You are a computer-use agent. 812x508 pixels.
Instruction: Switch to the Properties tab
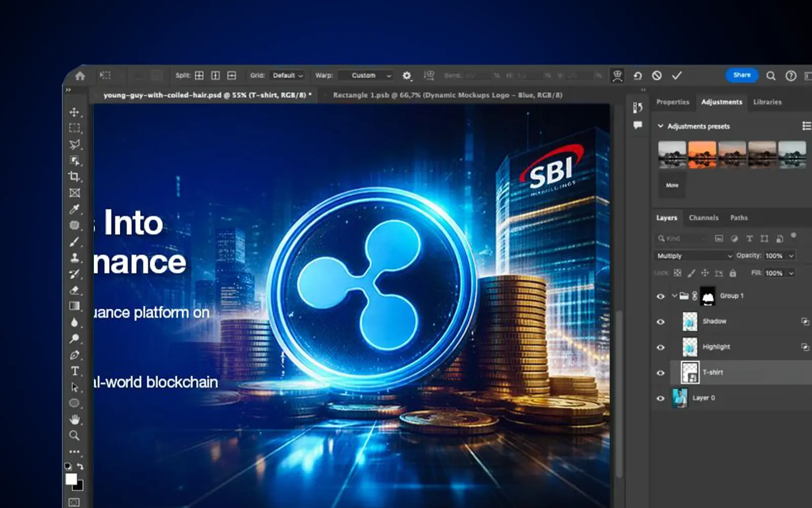pos(673,102)
